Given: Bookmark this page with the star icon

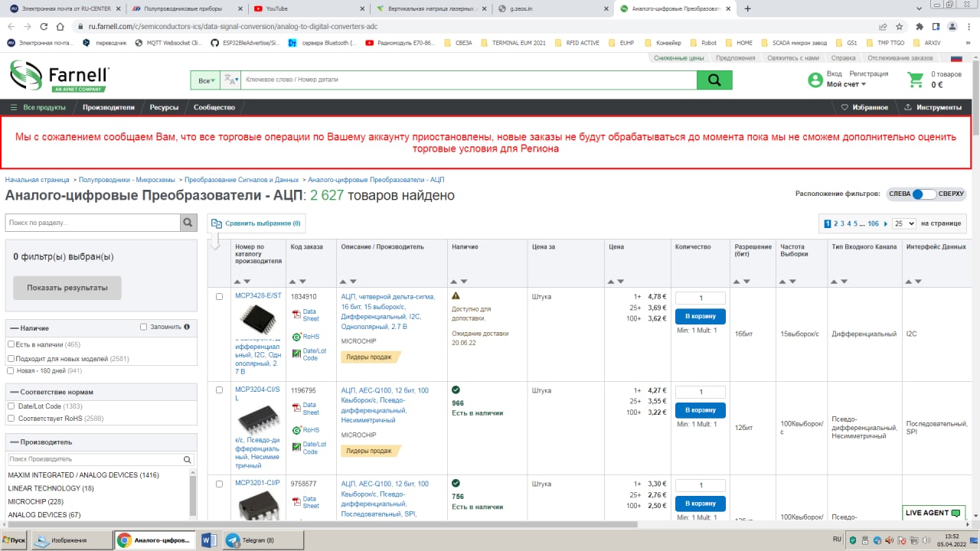Looking at the screenshot, I should [x=900, y=26].
